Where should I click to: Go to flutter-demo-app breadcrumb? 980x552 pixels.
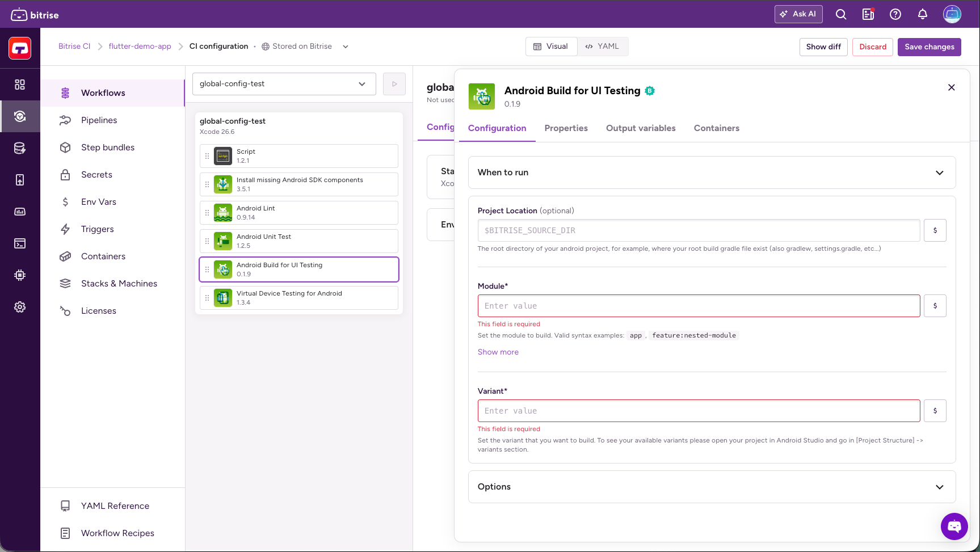point(140,47)
